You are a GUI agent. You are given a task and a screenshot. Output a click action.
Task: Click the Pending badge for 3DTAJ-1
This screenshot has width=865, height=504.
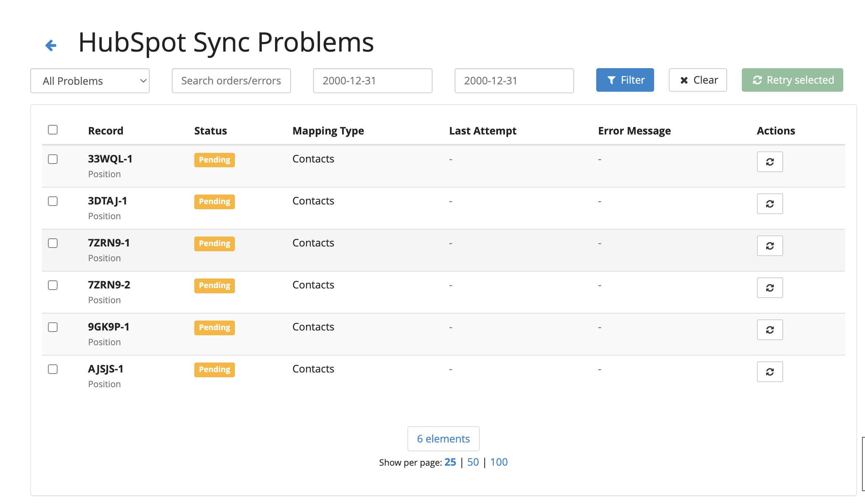[215, 202]
